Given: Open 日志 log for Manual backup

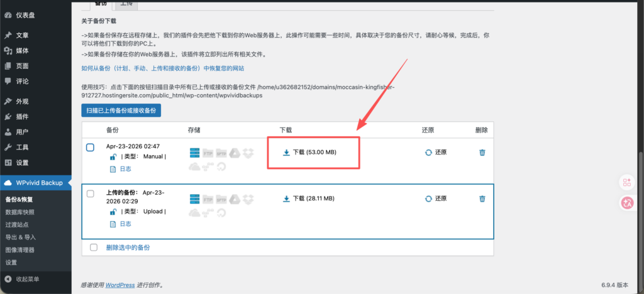Looking at the screenshot, I should [x=125, y=169].
